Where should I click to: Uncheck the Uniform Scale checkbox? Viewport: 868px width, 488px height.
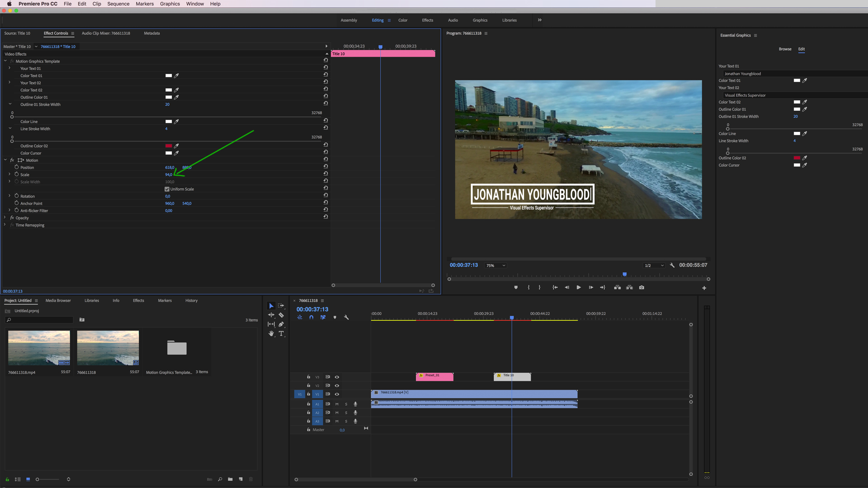(x=167, y=189)
